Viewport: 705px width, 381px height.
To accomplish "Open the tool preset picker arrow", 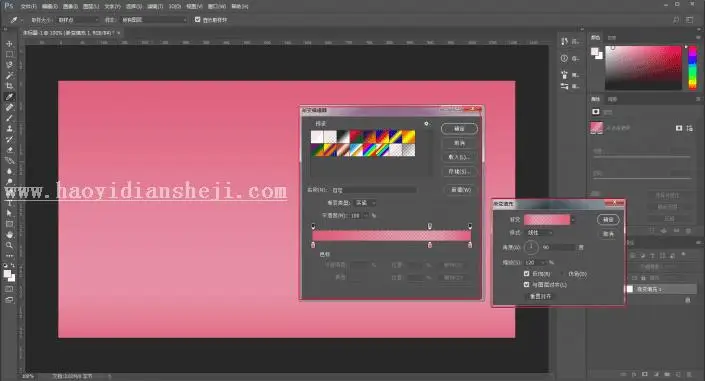I will click(21, 20).
